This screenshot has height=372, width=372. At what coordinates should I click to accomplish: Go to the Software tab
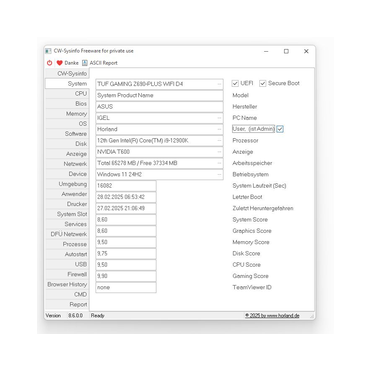pyautogui.click(x=67, y=134)
